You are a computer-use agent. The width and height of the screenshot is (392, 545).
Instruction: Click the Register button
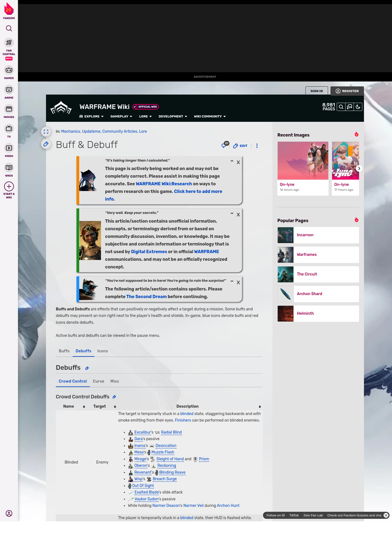click(347, 91)
